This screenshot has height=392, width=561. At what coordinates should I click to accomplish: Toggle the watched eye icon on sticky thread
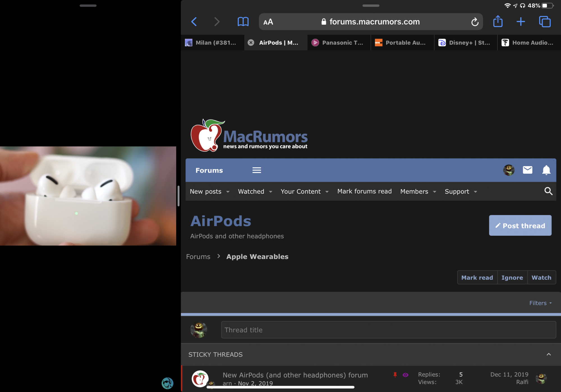(x=405, y=375)
